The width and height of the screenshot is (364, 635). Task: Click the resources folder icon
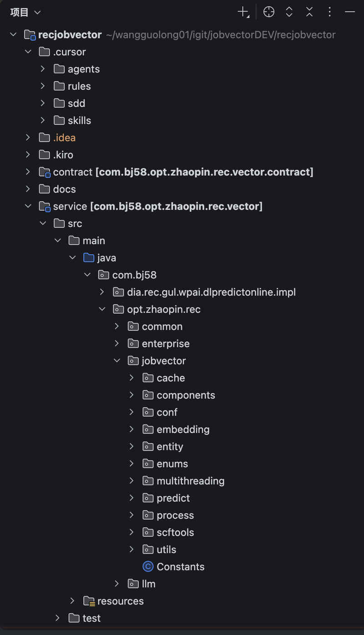pos(89,601)
